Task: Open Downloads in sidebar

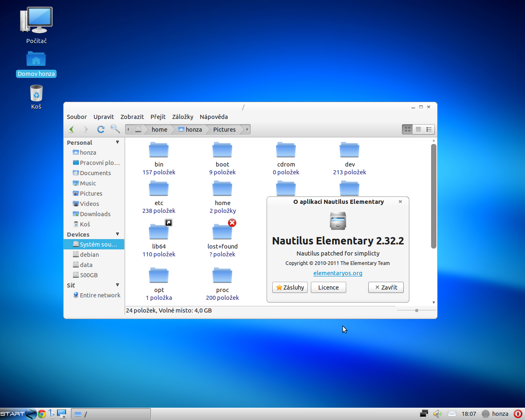Action: point(94,214)
